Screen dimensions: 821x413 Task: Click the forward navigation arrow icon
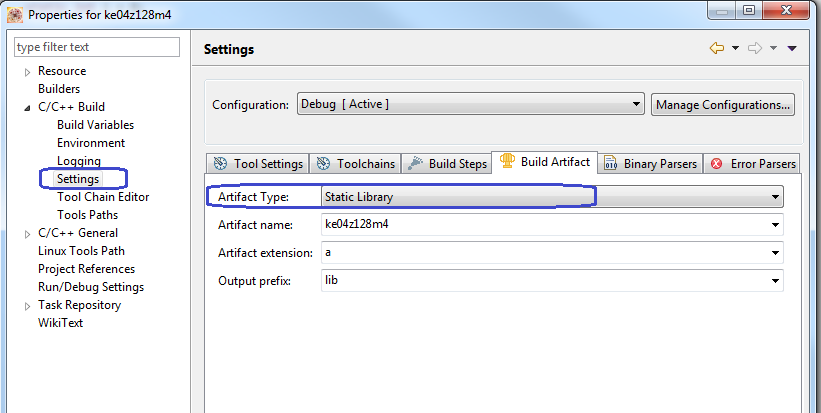(756, 48)
